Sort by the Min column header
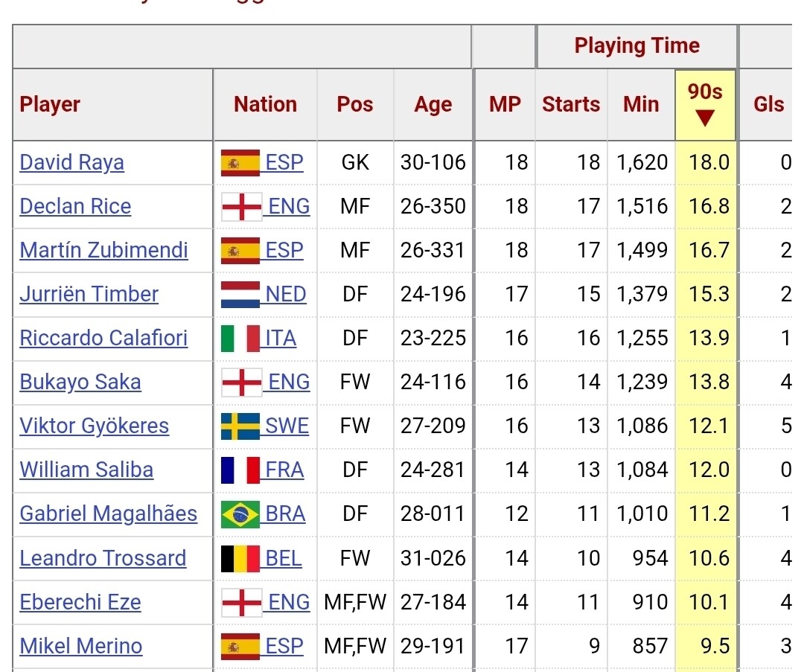 point(641,105)
